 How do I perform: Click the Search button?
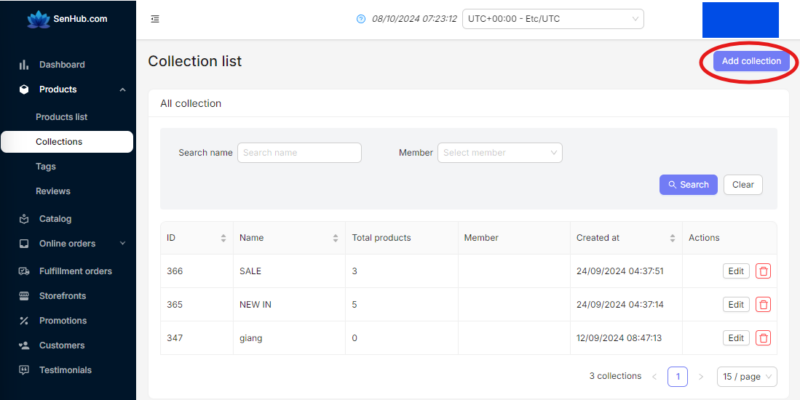688,185
